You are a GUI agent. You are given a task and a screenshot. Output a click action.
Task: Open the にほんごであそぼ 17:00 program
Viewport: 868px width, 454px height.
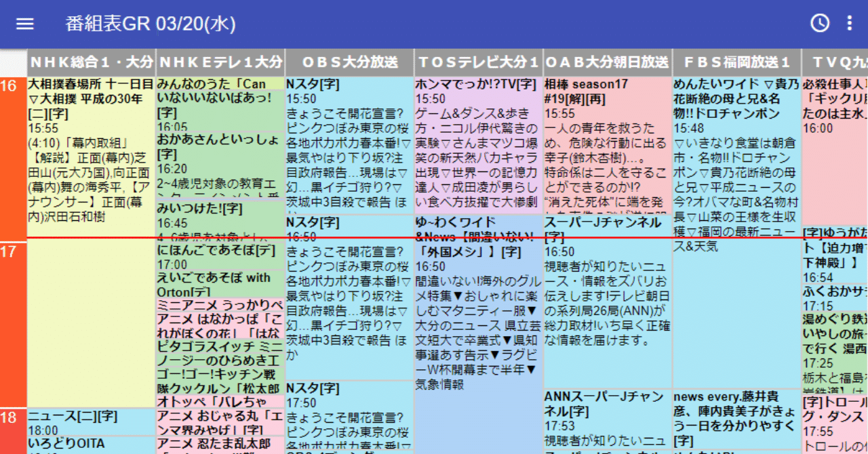tap(220, 256)
